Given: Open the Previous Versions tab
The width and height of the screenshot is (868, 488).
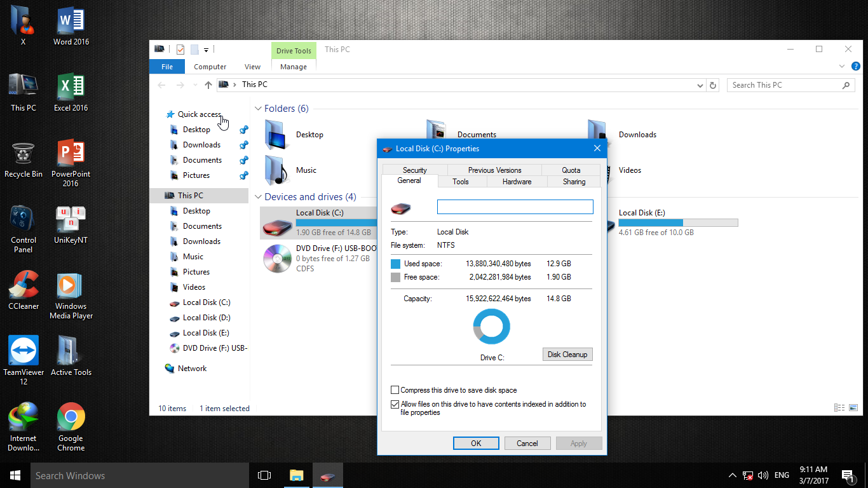Looking at the screenshot, I should click(494, 170).
